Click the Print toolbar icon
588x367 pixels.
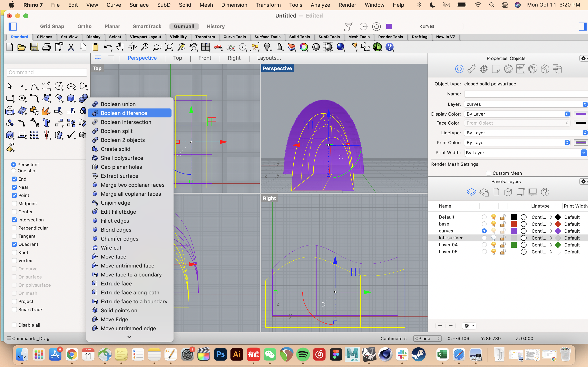point(46,47)
